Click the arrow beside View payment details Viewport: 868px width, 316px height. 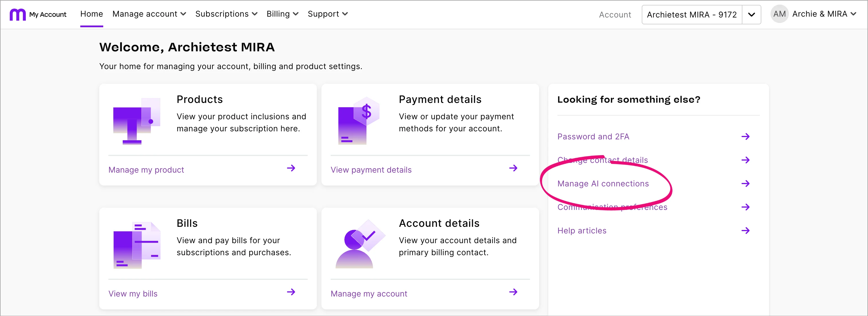[x=513, y=168]
